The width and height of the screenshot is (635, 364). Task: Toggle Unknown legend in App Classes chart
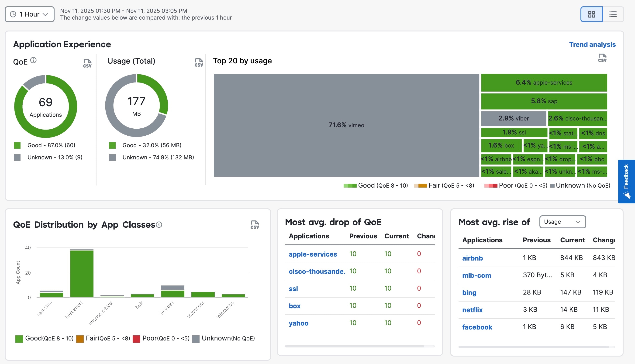(196, 339)
